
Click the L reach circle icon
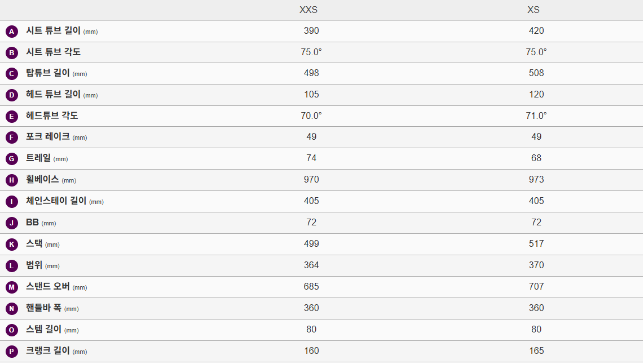point(11,266)
